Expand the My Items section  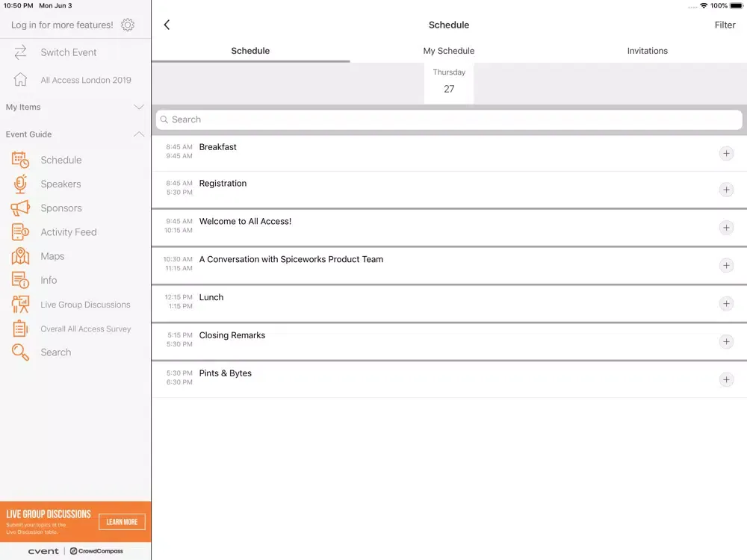pyautogui.click(x=138, y=108)
